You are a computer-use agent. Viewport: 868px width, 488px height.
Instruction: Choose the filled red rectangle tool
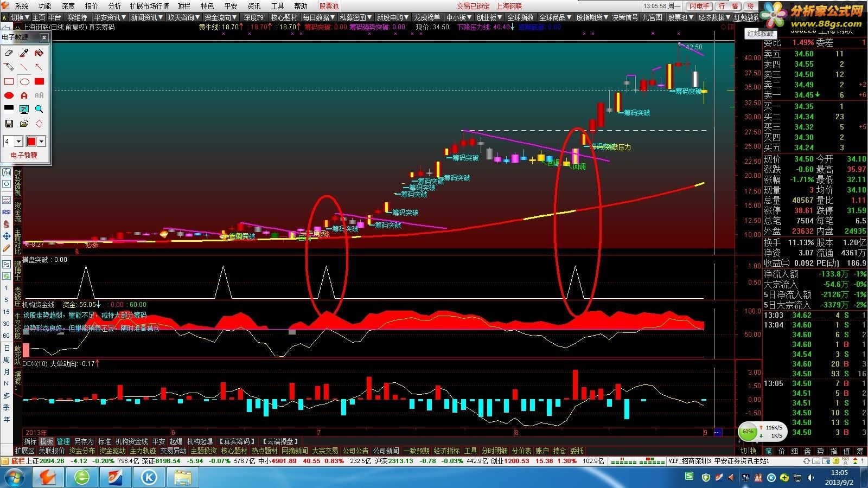click(x=39, y=81)
